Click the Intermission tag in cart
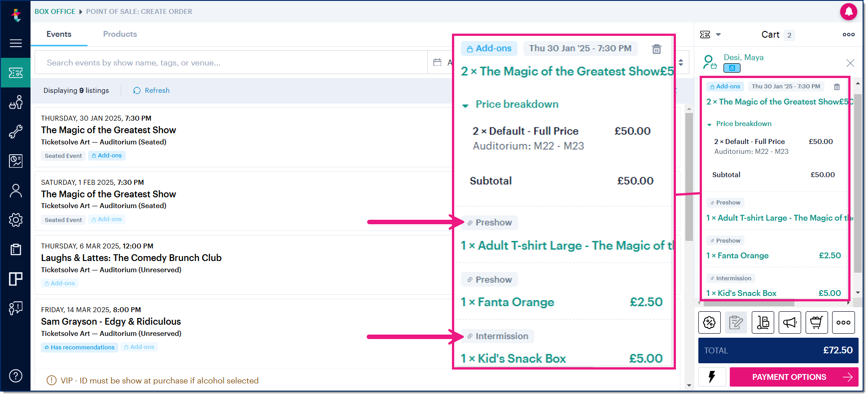 click(731, 279)
